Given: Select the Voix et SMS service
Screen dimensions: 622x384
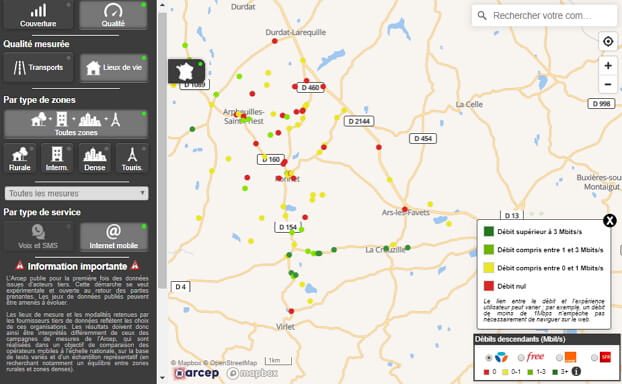Looking at the screenshot, I should [38, 237].
